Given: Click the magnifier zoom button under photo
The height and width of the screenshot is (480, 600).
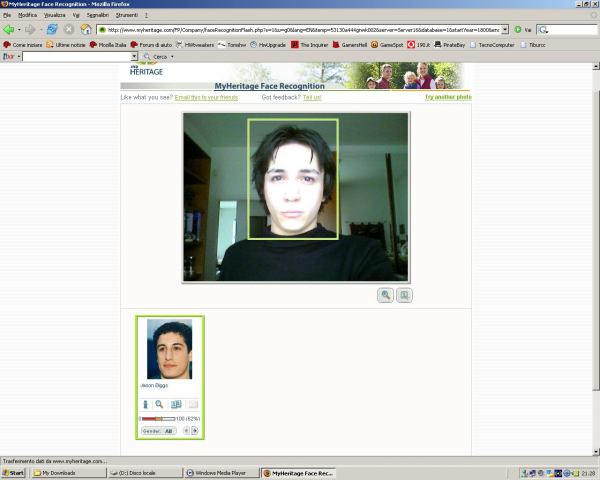Looking at the screenshot, I should click(385, 295).
